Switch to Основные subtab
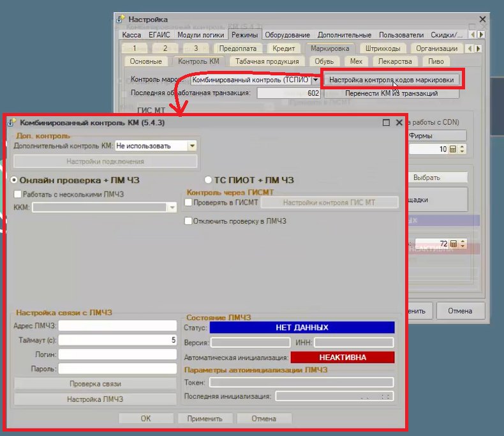Image resolution: width=504 pixels, height=436 pixels. (x=145, y=61)
